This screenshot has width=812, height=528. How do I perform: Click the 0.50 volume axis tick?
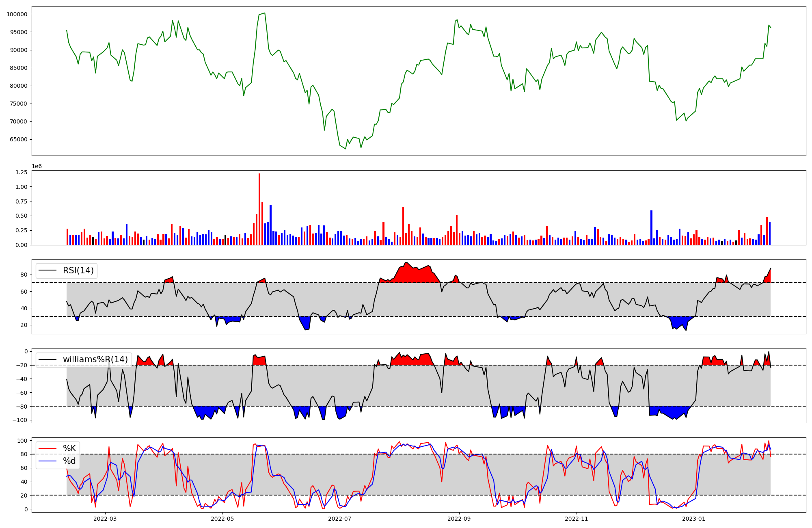[21, 216]
